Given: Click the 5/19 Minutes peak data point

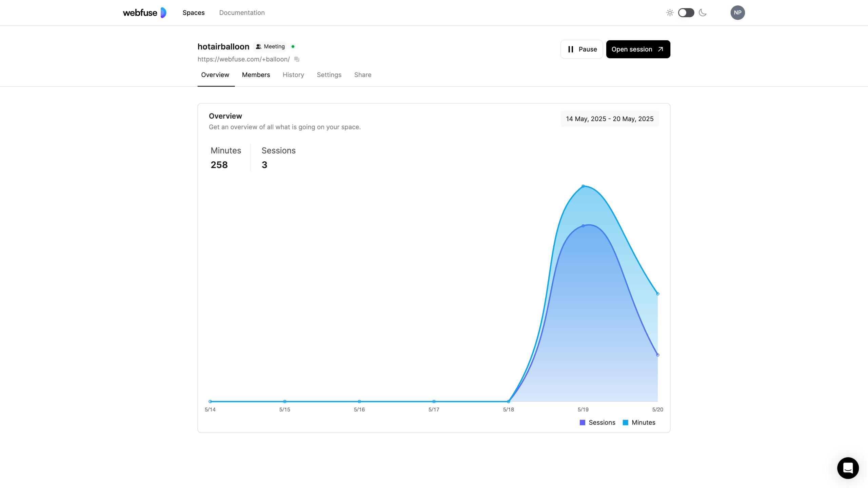Looking at the screenshot, I should point(583,186).
